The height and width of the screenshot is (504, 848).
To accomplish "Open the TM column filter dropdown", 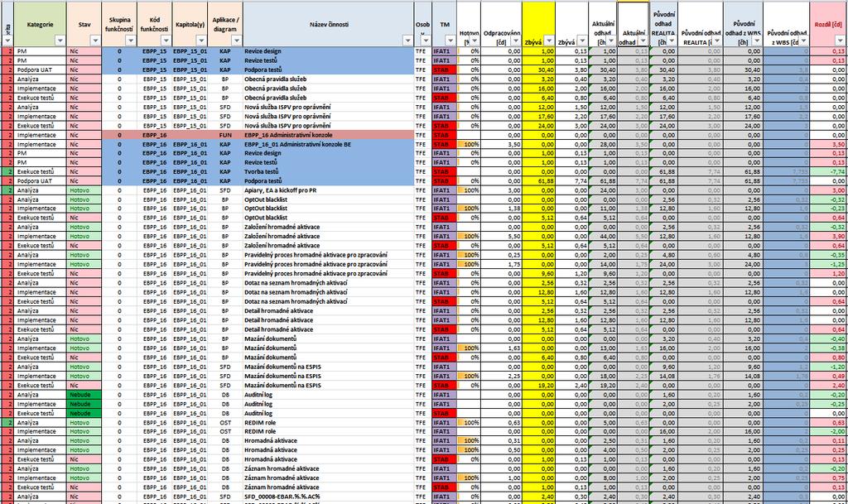I will pos(450,41).
